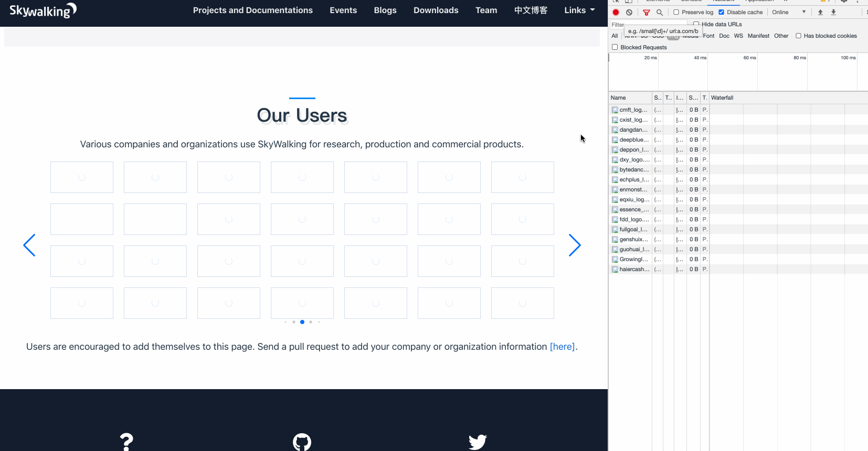Select the dangdan request row
The image size is (868, 451).
point(738,130)
